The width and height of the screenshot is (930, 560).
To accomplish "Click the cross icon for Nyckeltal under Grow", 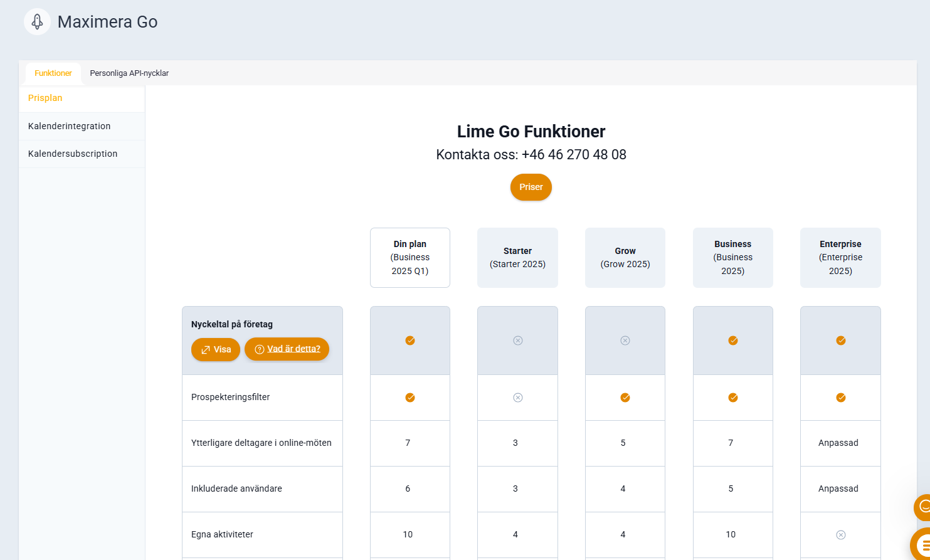I will click(625, 341).
